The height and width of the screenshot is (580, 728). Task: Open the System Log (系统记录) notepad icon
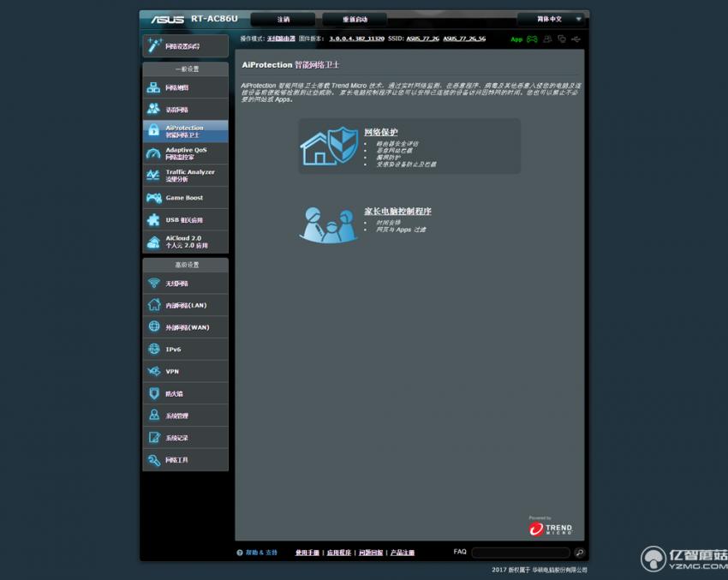coord(153,438)
